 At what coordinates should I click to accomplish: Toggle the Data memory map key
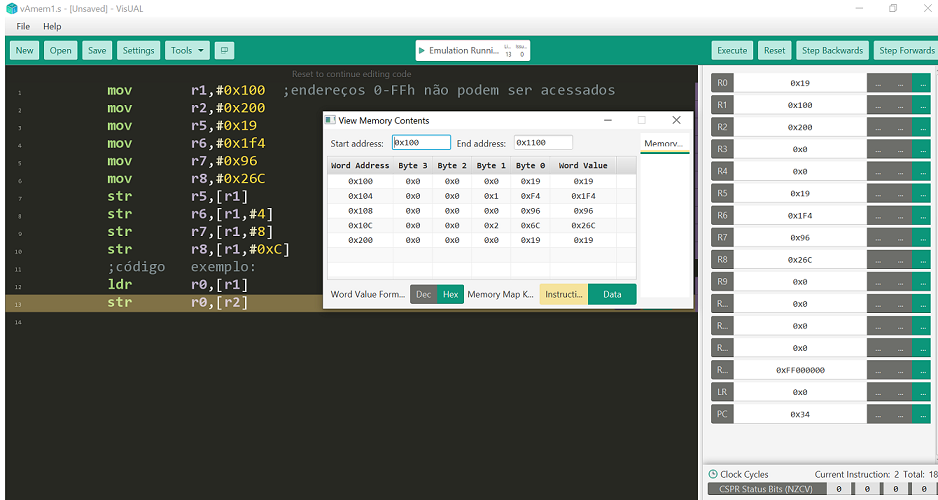(x=612, y=294)
